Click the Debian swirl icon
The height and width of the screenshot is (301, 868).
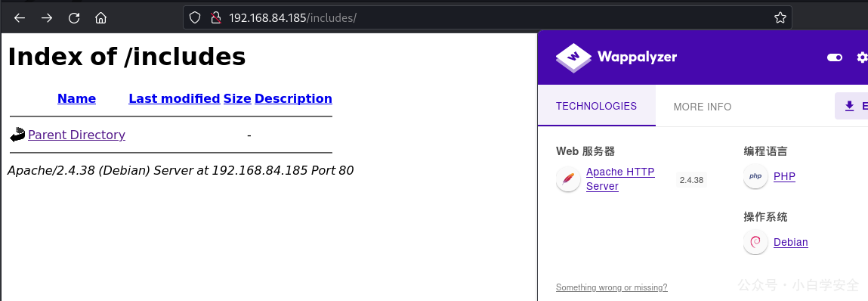[755, 242]
